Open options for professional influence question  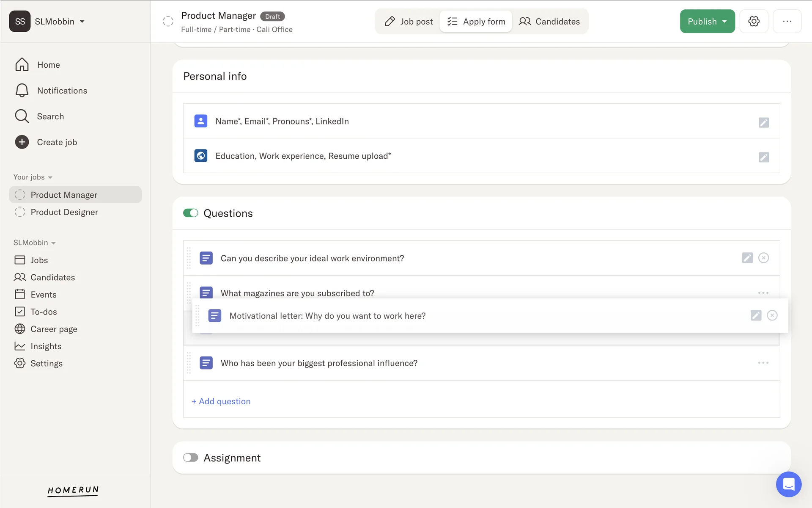pos(763,363)
